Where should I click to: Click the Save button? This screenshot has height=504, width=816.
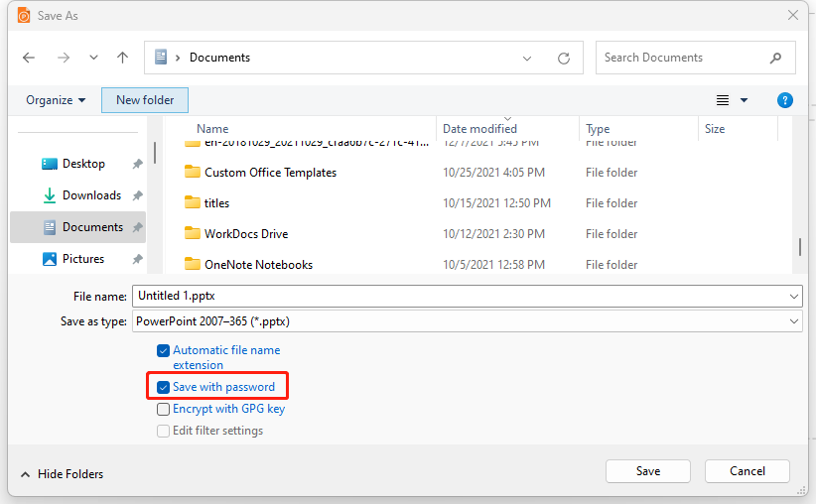click(648, 471)
